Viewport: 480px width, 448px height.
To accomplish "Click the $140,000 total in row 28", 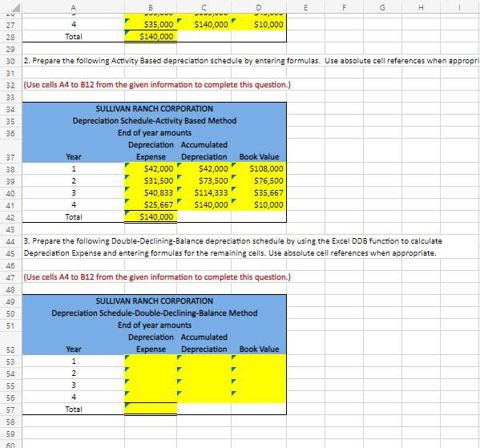I will point(151,36).
